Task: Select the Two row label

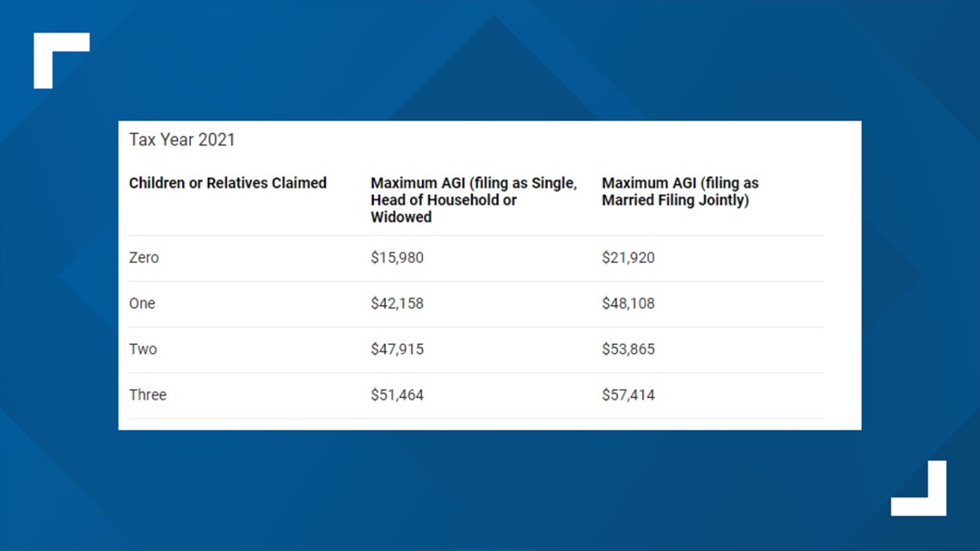Action: (143, 349)
